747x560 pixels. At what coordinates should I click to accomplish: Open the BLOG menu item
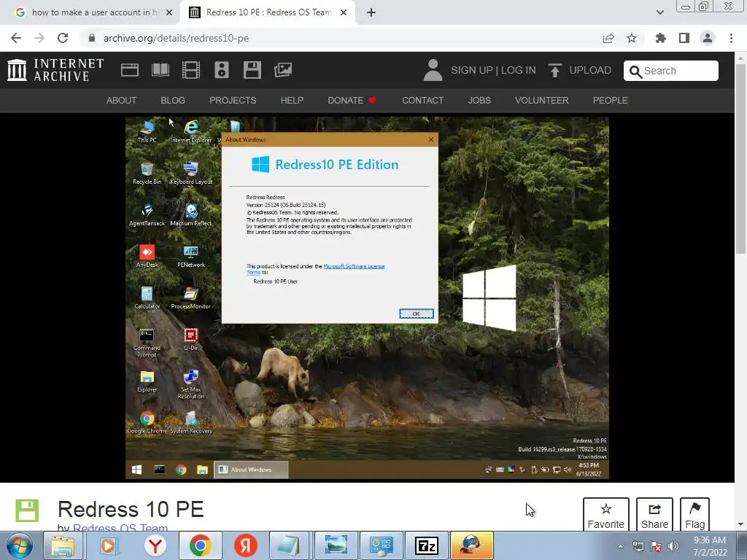pos(172,101)
